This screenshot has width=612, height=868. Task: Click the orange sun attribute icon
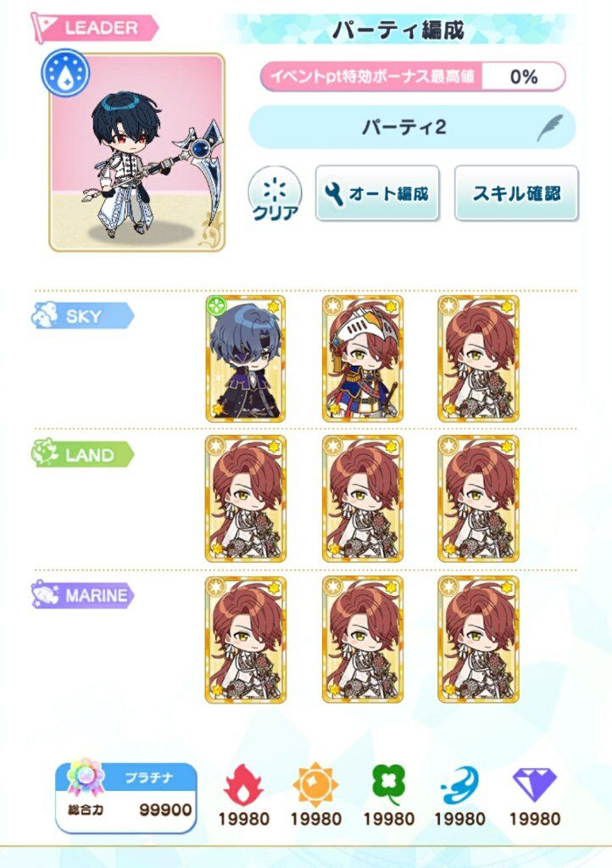click(x=314, y=784)
